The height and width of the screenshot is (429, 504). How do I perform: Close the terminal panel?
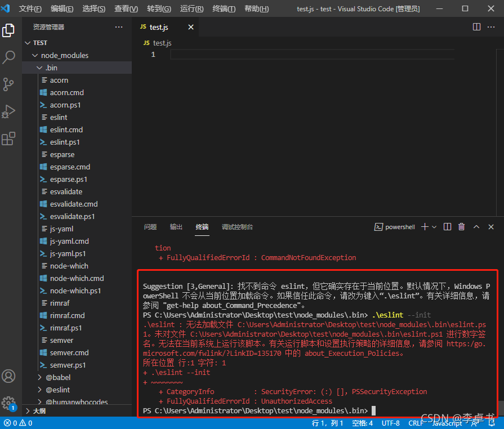pos(491,227)
